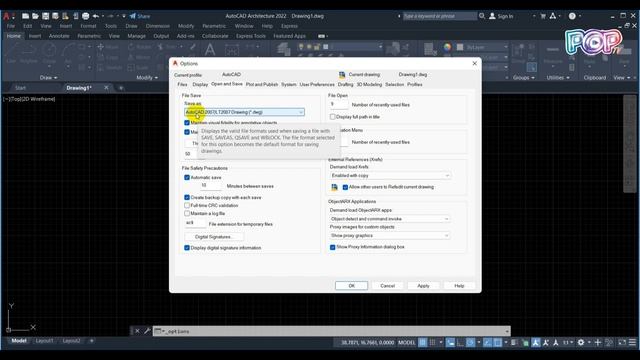Click the File extension for temporary files field
The height and width of the screenshot is (360, 640).
pos(195,223)
